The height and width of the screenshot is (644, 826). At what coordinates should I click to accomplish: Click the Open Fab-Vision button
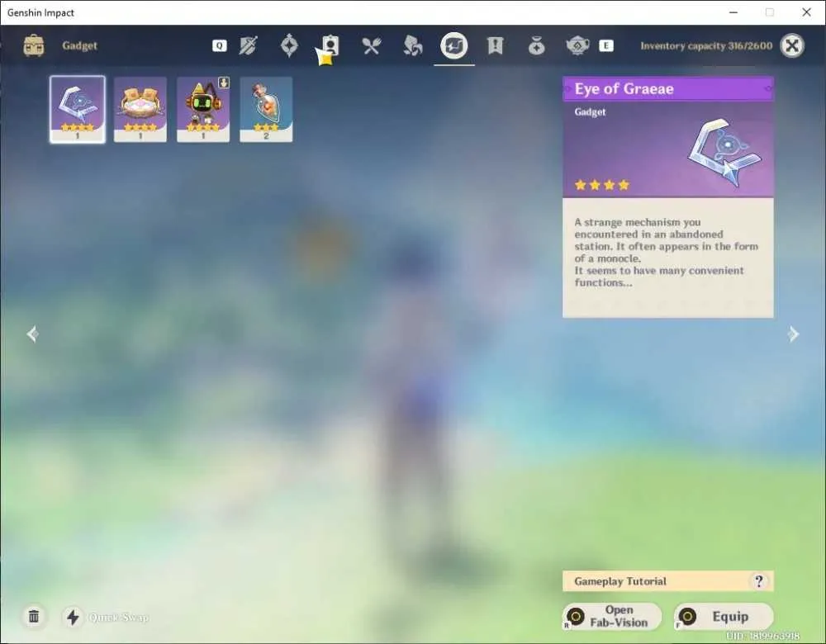coord(612,616)
